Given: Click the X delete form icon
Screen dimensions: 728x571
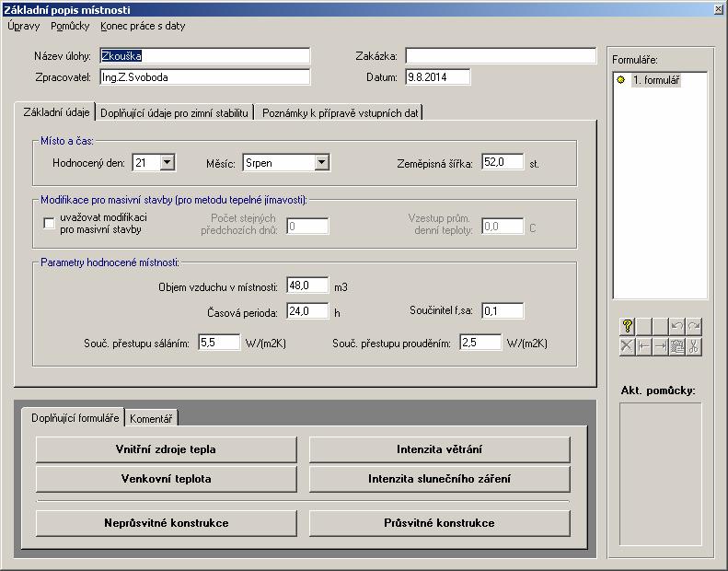Looking at the screenshot, I should pyautogui.click(x=628, y=346).
